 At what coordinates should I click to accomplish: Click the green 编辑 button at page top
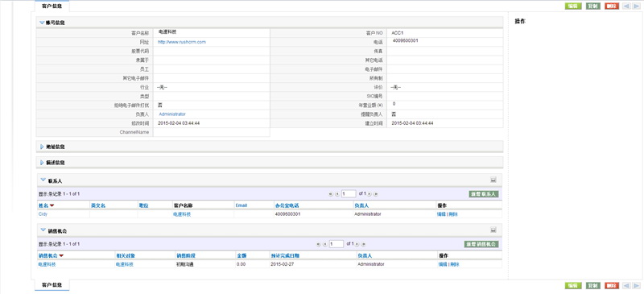573,6
